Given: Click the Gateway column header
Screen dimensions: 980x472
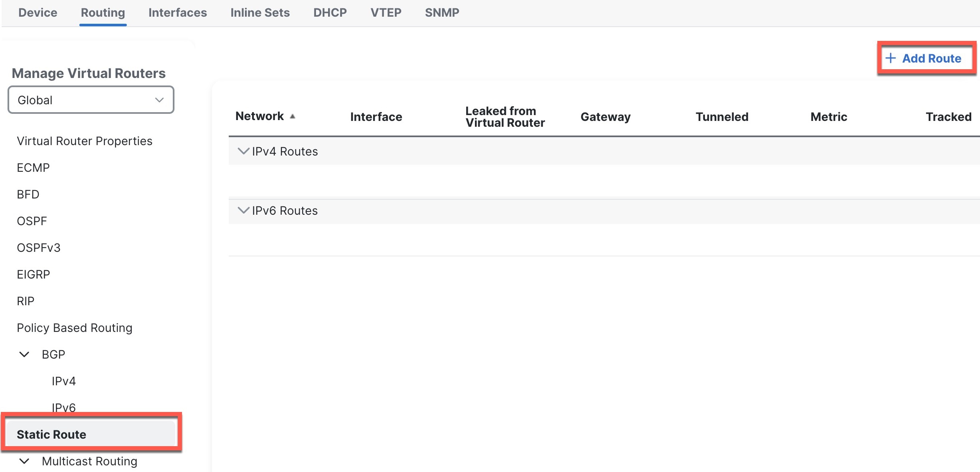Looking at the screenshot, I should 605,117.
